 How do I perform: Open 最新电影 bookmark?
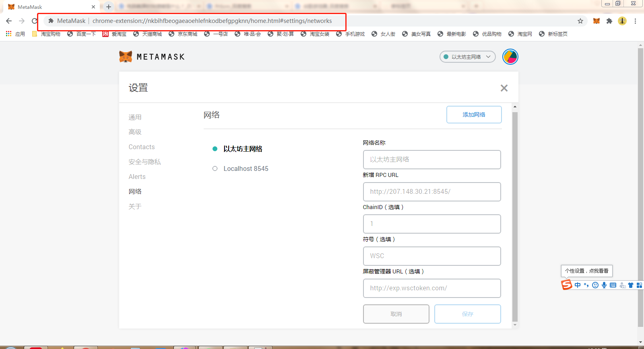pyautogui.click(x=452, y=34)
